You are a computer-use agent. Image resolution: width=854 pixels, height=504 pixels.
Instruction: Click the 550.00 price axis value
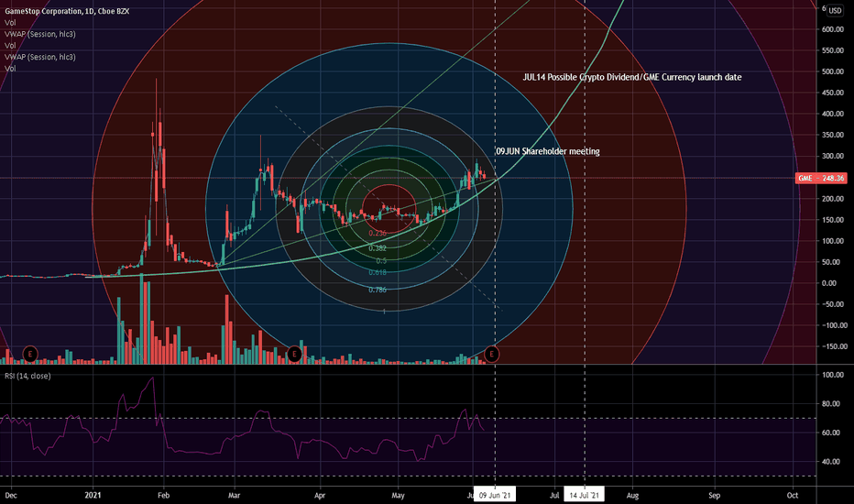pyautogui.click(x=833, y=50)
